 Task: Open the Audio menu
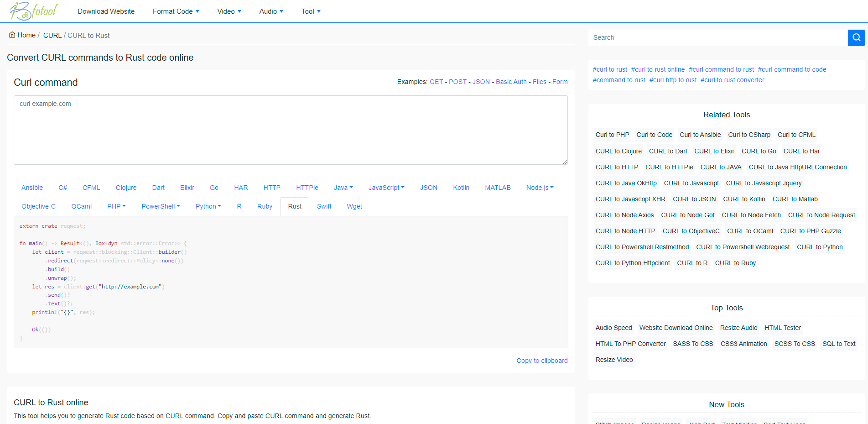[271, 11]
